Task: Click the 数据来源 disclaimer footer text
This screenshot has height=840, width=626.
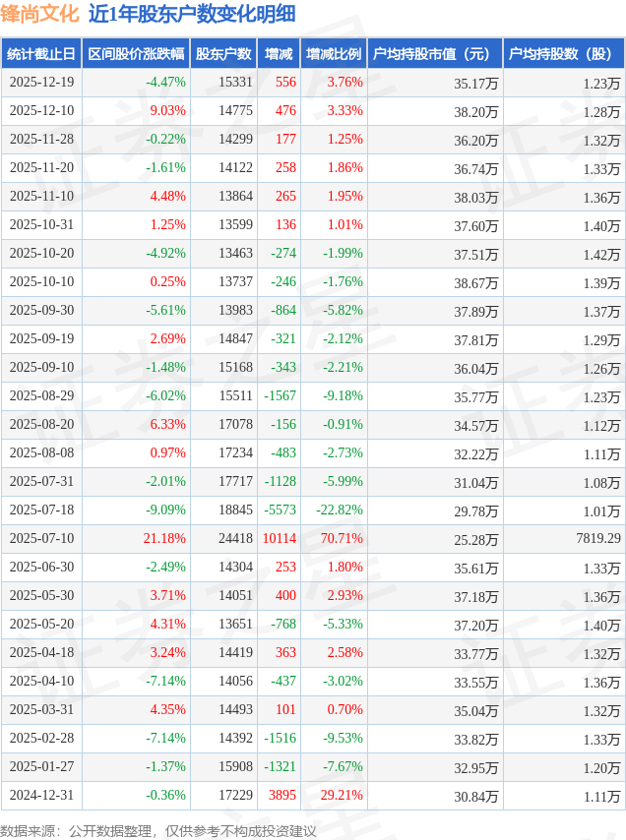Action: click(x=158, y=831)
